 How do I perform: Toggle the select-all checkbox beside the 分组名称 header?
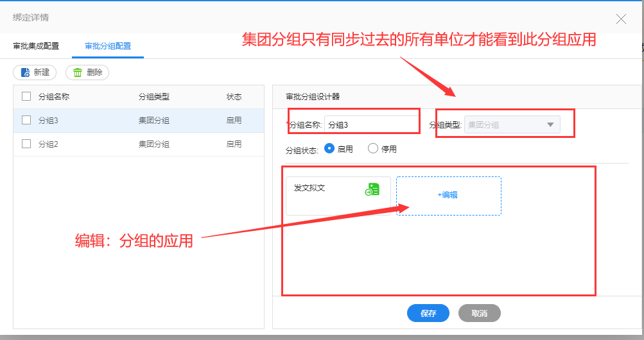coord(26,96)
